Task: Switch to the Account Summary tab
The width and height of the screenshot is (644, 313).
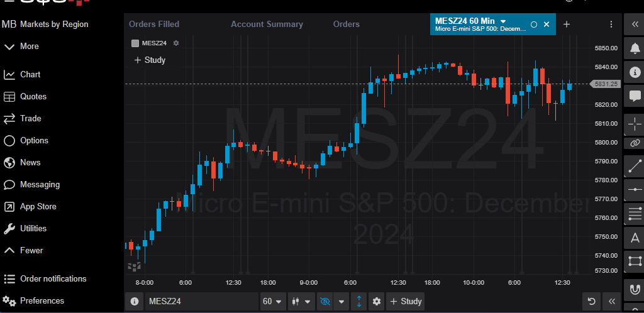Action: (x=267, y=24)
